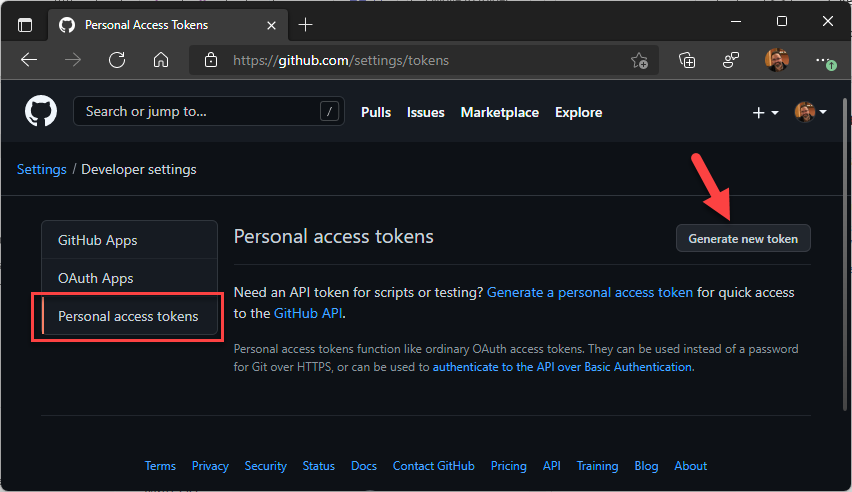Screen dimensions: 852x492
Task: Open the Status footer link
Action: click(x=318, y=466)
